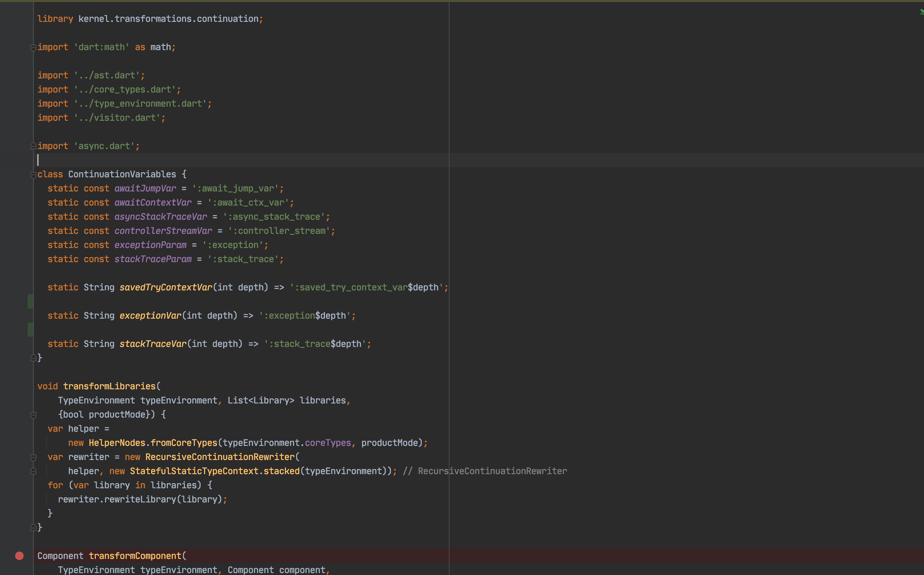Click the HelperNodes.fromCoreTypes constructor call
924x575 pixels.
point(153,443)
